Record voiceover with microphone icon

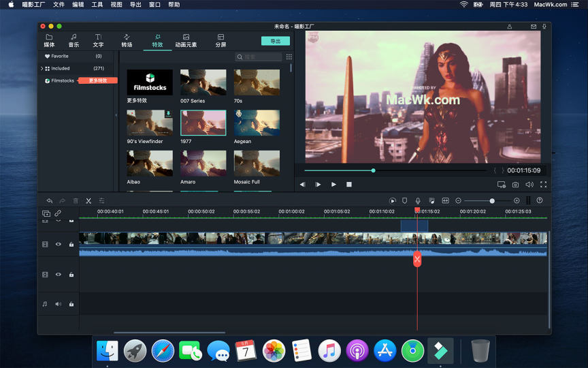(418, 201)
